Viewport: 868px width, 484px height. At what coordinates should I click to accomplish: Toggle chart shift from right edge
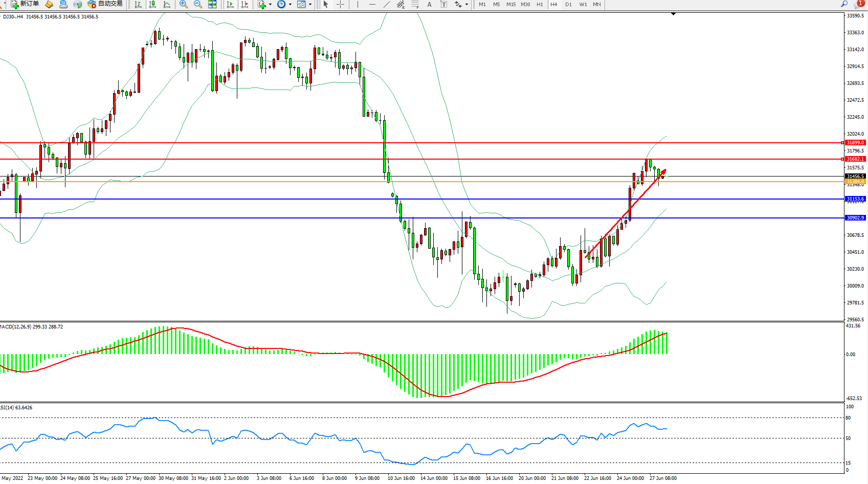coord(244,4)
